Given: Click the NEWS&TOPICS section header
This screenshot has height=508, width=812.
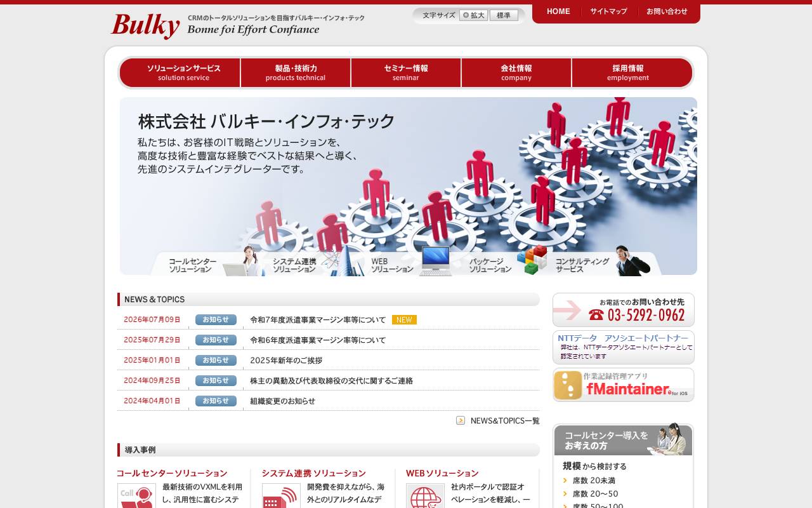Looking at the screenshot, I should (329, 300).
